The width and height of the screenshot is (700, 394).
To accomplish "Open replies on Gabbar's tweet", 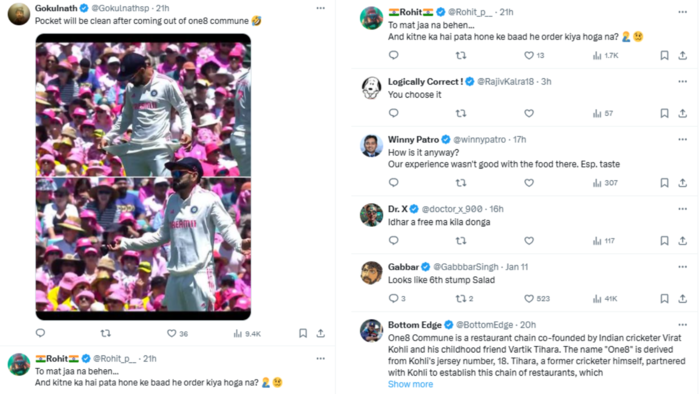I will 397,299.
